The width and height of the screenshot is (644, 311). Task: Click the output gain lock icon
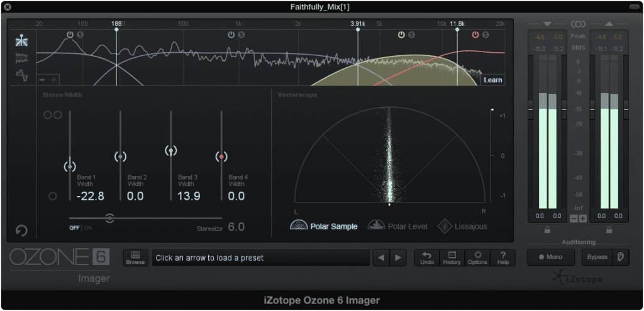pos(609,230)
